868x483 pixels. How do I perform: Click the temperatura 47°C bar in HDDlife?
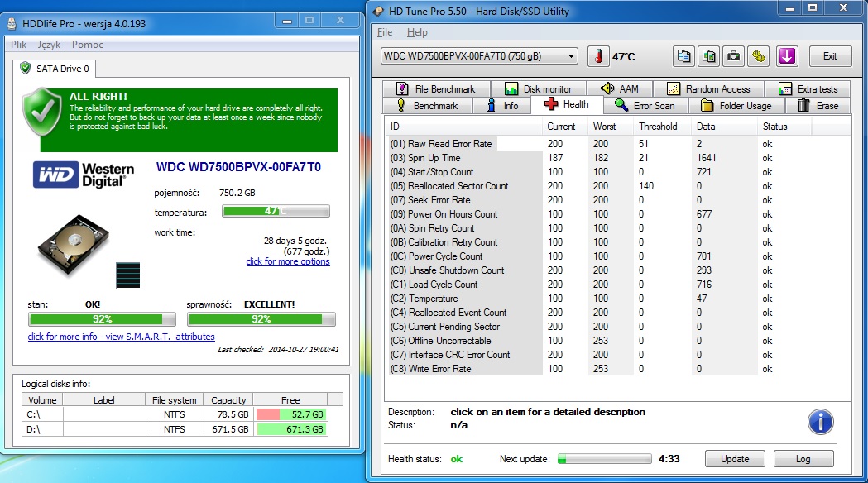(276, 211)
